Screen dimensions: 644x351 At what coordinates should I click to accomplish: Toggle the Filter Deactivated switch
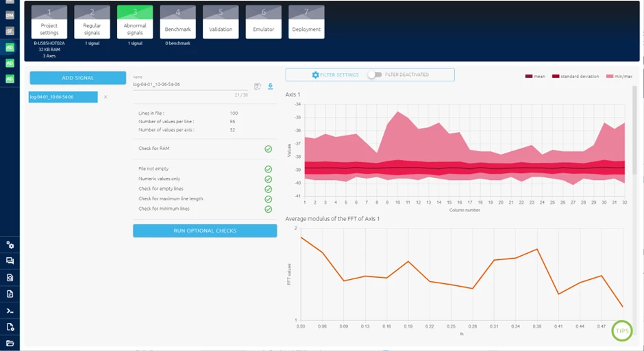(375, 75)
